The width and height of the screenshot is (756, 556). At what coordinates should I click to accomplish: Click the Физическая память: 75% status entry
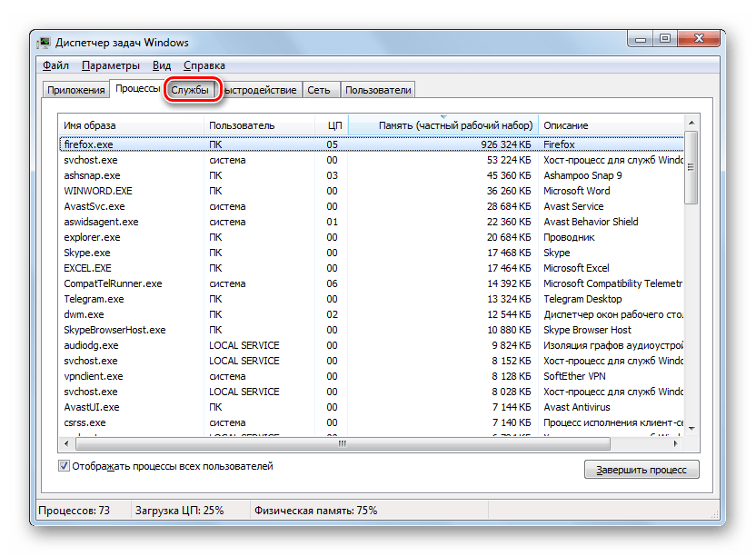pos(316,511)
